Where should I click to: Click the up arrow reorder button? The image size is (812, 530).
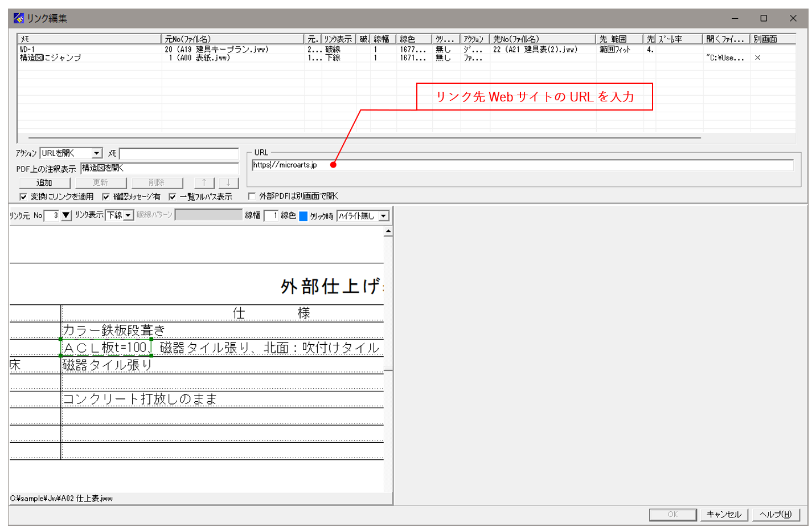[x=204, y=183]
